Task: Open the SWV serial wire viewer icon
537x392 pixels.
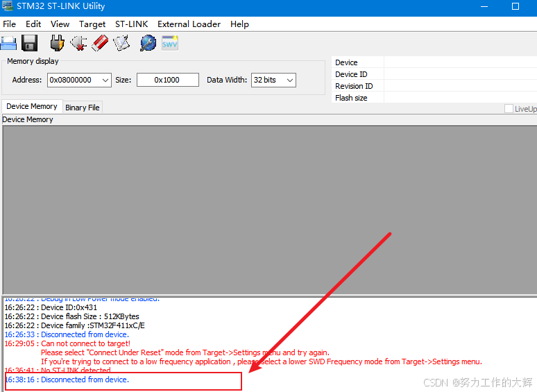Action: point(170,43)
